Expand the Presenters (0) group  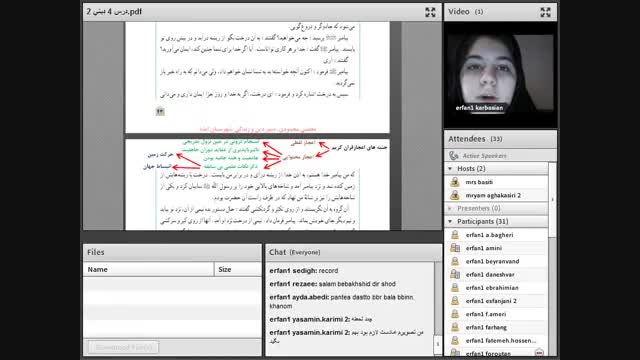(x=450, y=209)
